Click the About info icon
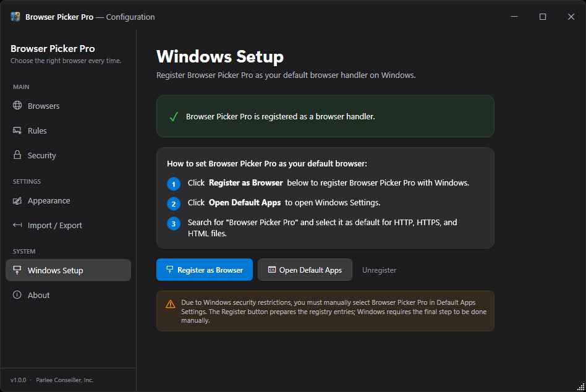 [x=17, y=294]
